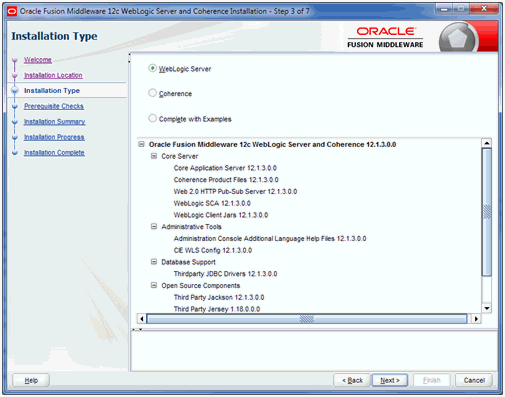
Task: Select the Installation Type step
Action: coord(52,91)
